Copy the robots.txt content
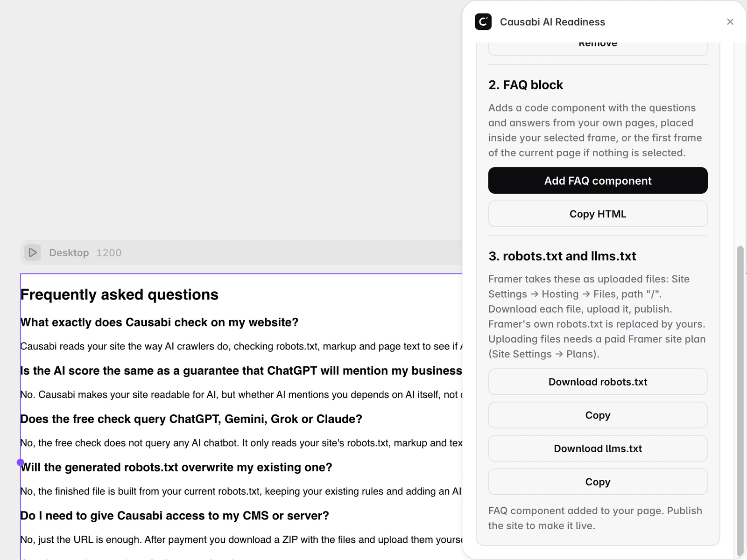747x560 pixels. click(598, 415)
